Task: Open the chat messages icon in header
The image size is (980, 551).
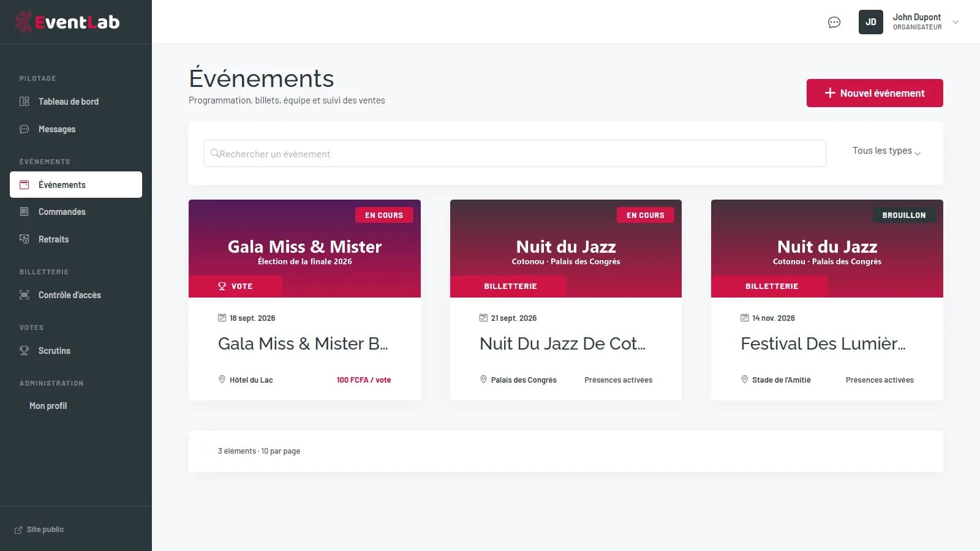Action: coord(834,23)
